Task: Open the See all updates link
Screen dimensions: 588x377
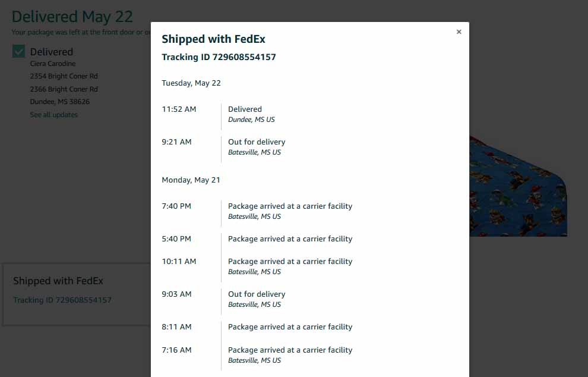Action: pos(53,115)
